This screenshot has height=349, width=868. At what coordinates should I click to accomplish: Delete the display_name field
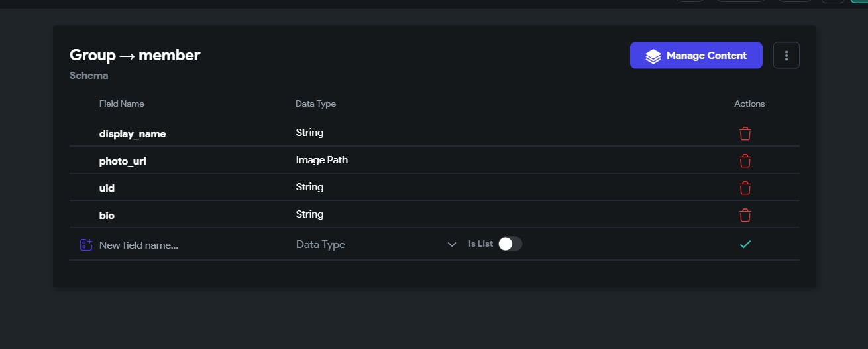point(745,133)
